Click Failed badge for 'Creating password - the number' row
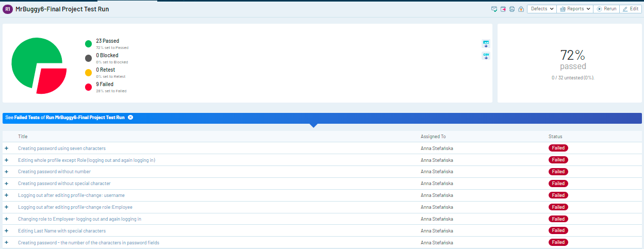This screenshot has width=644, height=249. (x=558, y=242)
